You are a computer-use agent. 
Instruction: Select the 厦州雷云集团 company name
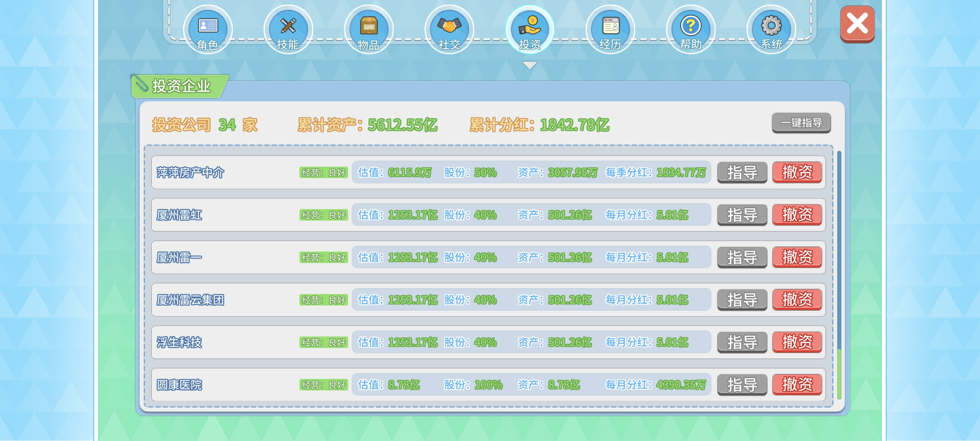pos(190,300)
